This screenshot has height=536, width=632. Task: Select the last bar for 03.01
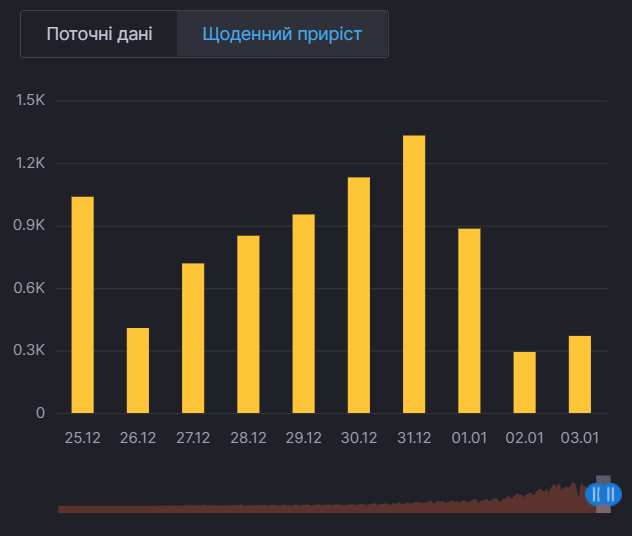(x=580, y=374)
